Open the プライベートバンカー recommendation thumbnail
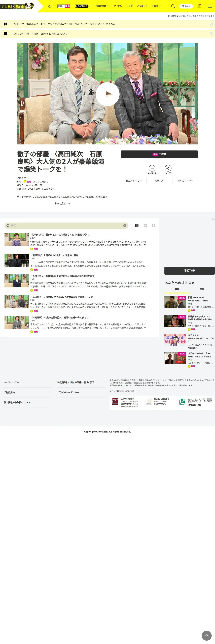Image resolution: width=215 pixels, height=644 pixels. click(x=175, y=358)
